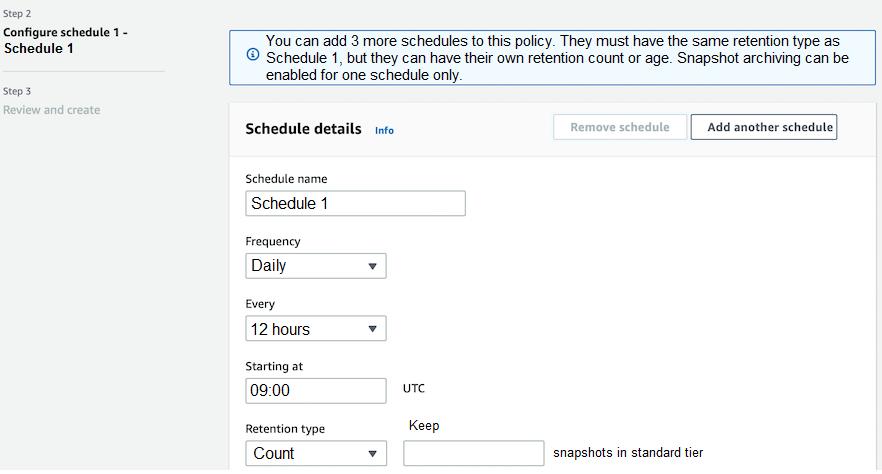The image size is (882, 474).
Task: Click the Keep label above count field
Action: tap(424, 426)
